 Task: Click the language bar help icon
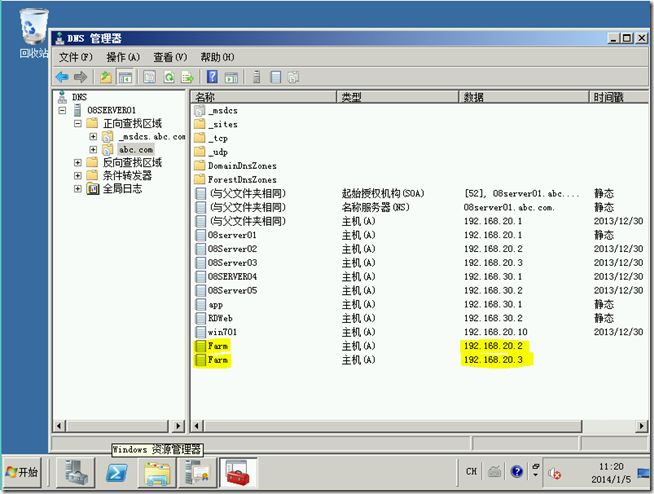click(x=517, y=471)
